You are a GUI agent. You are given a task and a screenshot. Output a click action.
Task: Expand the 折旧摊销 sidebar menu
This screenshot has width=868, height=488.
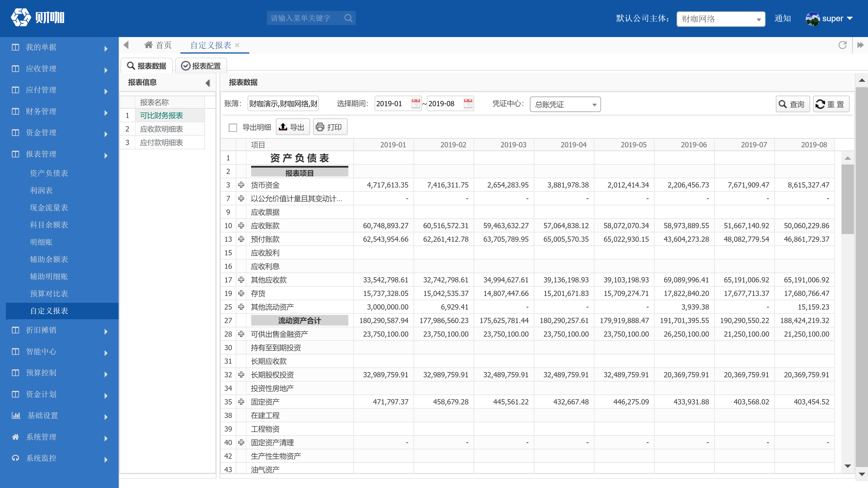59,330
